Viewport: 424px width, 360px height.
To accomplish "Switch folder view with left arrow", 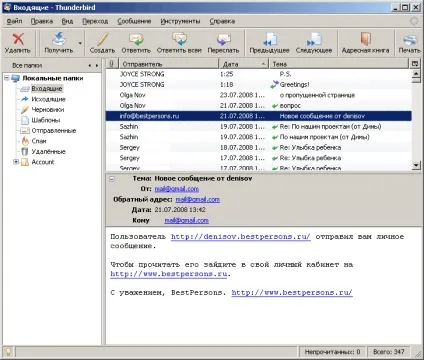I will 90,65.
